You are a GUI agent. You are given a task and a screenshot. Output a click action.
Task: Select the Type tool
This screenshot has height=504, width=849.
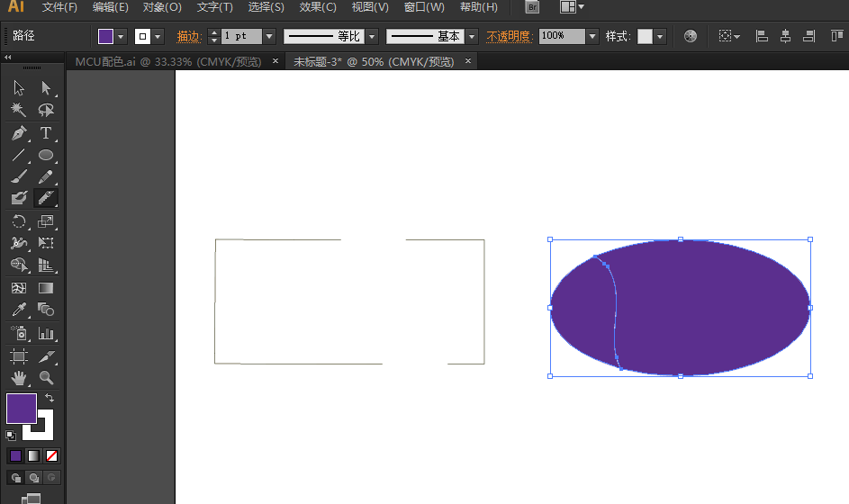coord(46,132)
